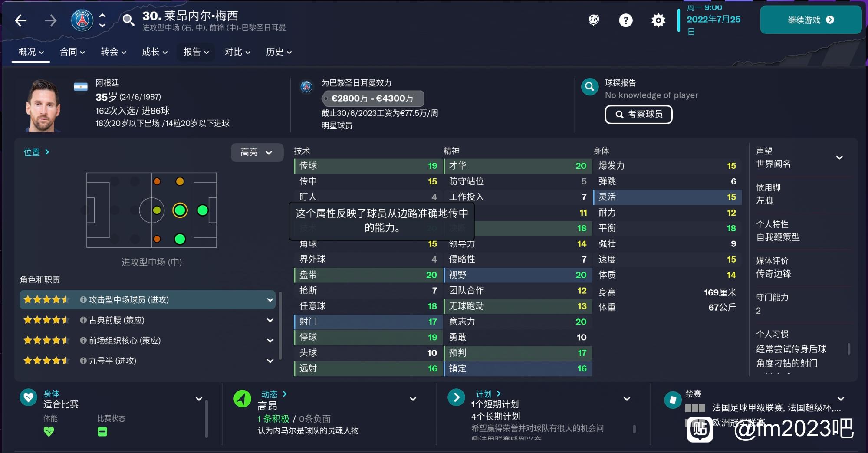Image resolution: width=868 pixels, height=453 pixels.
Task: Click Messi's player portrait photo
Action: [43, 105]
